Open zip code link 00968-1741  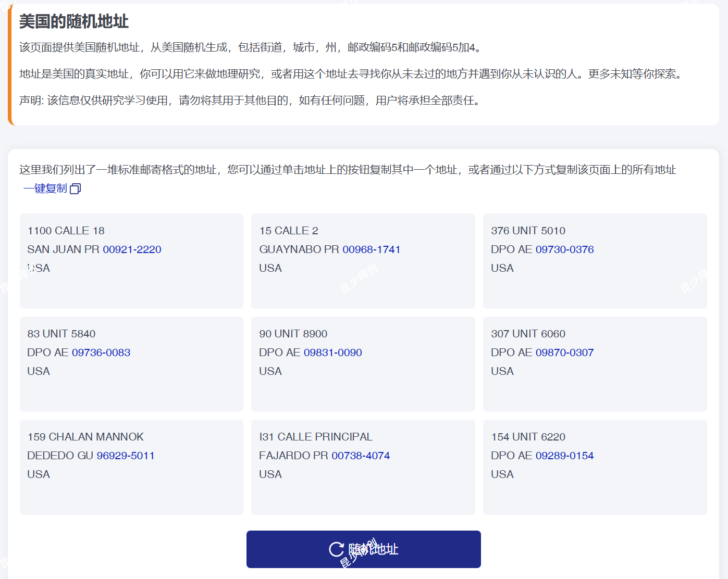371,249
